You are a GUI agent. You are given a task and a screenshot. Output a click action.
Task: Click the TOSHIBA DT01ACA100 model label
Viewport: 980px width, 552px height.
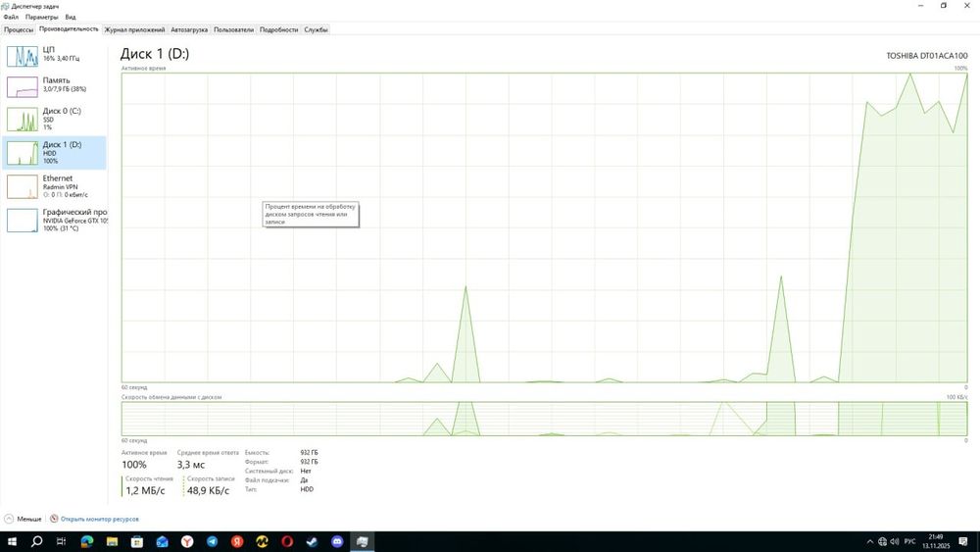tap(927, 56)
